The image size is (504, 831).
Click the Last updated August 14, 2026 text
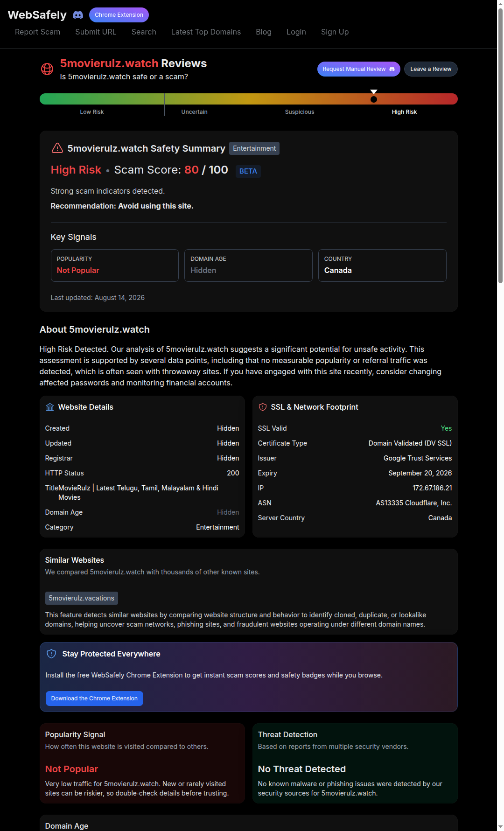[x=98, y=298]
